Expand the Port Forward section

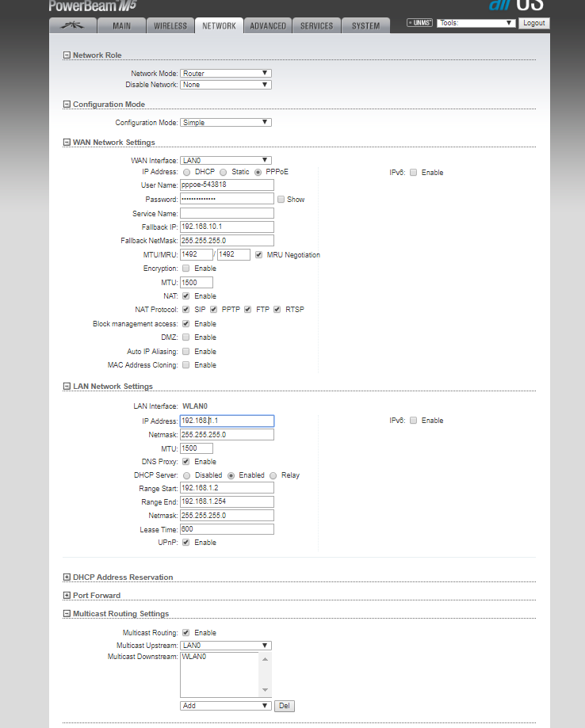pos(67,595)
